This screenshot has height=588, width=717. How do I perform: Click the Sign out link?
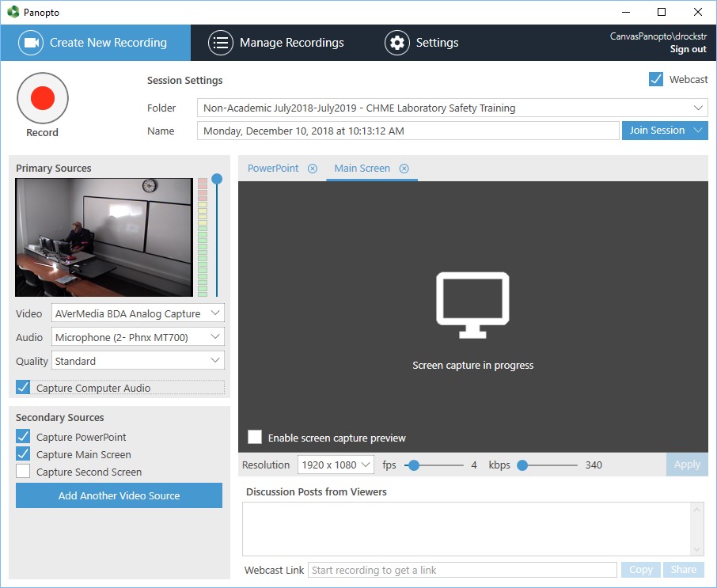[689, 49]
